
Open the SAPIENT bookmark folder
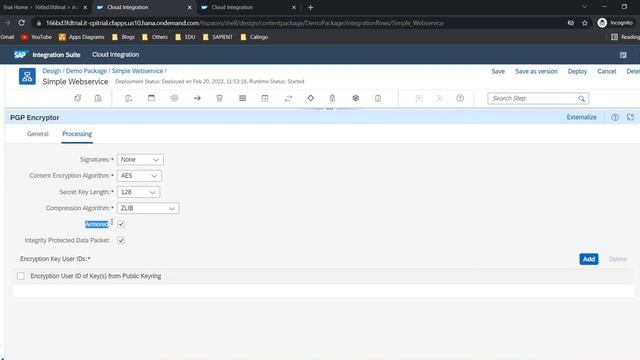pos(218,37)
